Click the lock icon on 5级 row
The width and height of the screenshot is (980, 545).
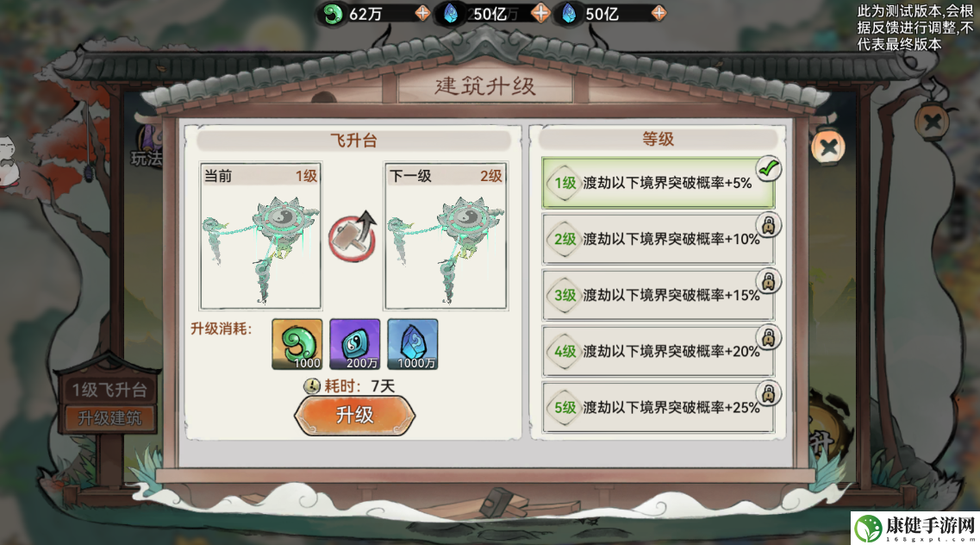(769, 394)
